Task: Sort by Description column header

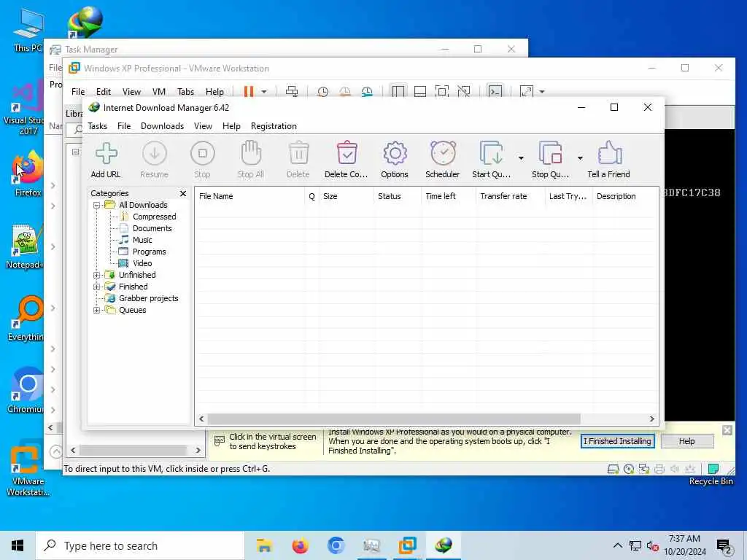Action: 625,196
